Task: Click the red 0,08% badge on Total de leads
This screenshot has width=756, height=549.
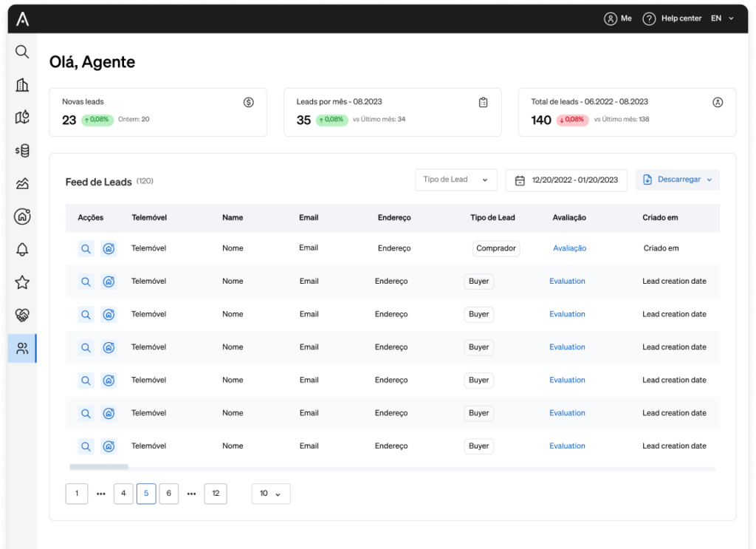Action: click(572, 120)
